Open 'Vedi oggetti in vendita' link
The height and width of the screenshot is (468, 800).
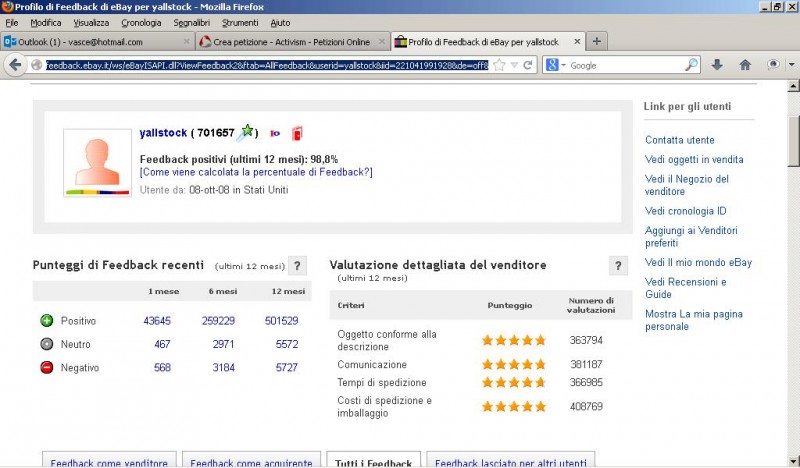pos(694,160)
